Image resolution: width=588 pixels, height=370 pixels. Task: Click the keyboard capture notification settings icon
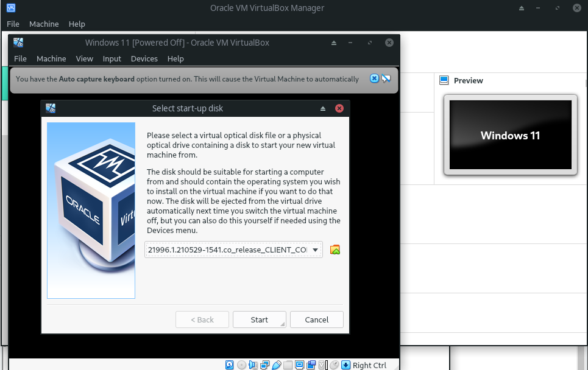point(386,78)
